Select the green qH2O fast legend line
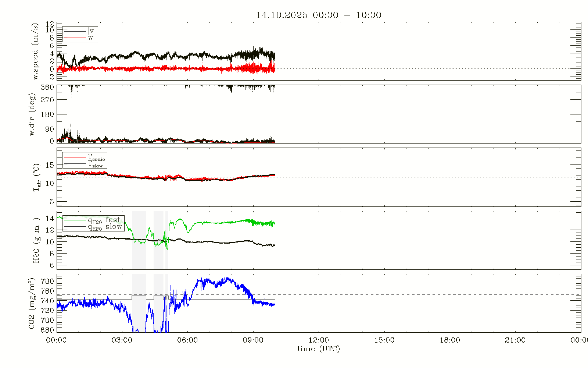 [75, 220]
